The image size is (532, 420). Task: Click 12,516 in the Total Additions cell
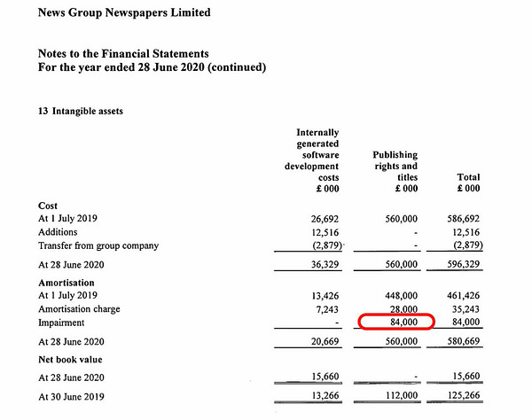coord(465,232)
